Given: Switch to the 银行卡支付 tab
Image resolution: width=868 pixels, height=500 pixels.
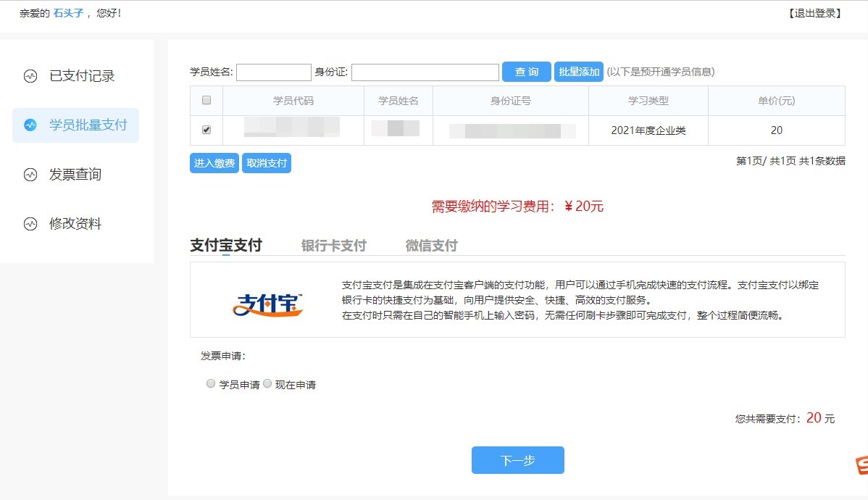Looking at the screenshot, I should pyautogui.click(x=332, y=245).
